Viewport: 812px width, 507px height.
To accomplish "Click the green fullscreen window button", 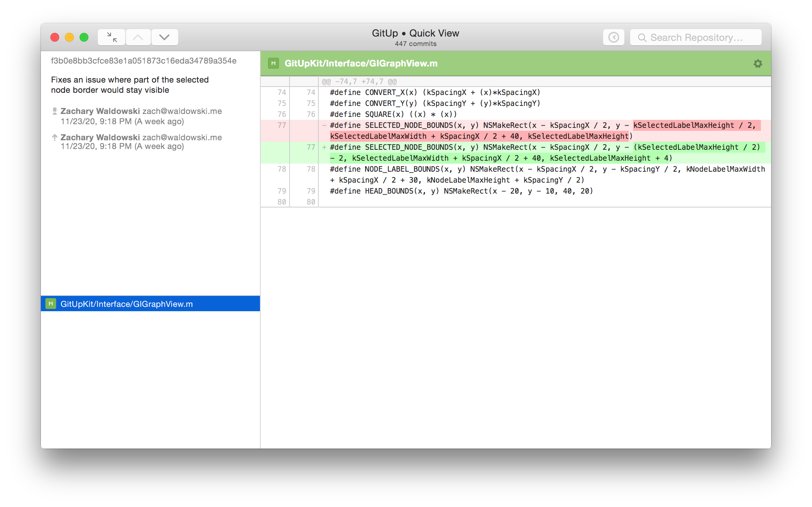I will tap(84, 37).
